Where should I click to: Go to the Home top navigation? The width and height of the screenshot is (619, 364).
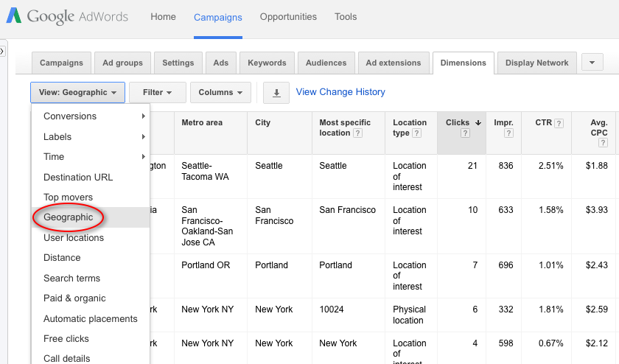tap(163, 17)
